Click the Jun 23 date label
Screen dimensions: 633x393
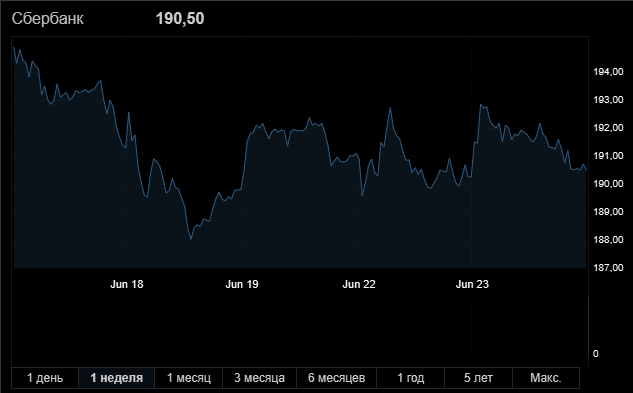472,284
